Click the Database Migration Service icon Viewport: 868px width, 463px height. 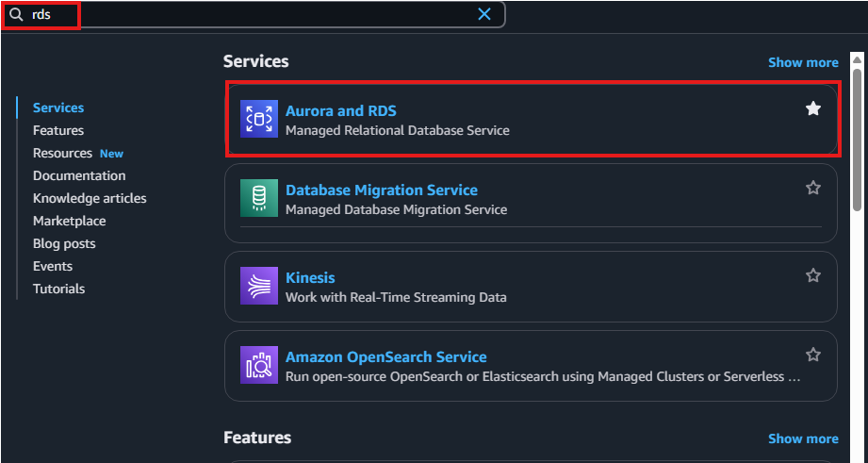click(259, 198)
